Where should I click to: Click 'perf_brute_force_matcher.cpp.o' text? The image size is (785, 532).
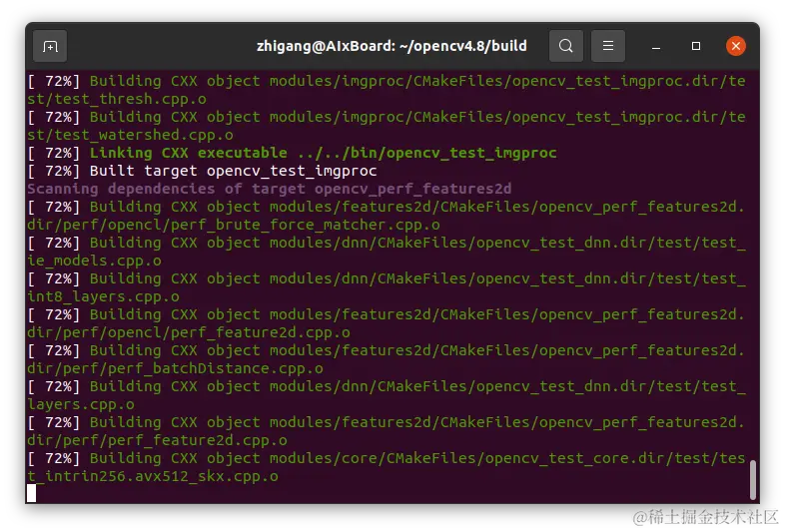[306, 226]
